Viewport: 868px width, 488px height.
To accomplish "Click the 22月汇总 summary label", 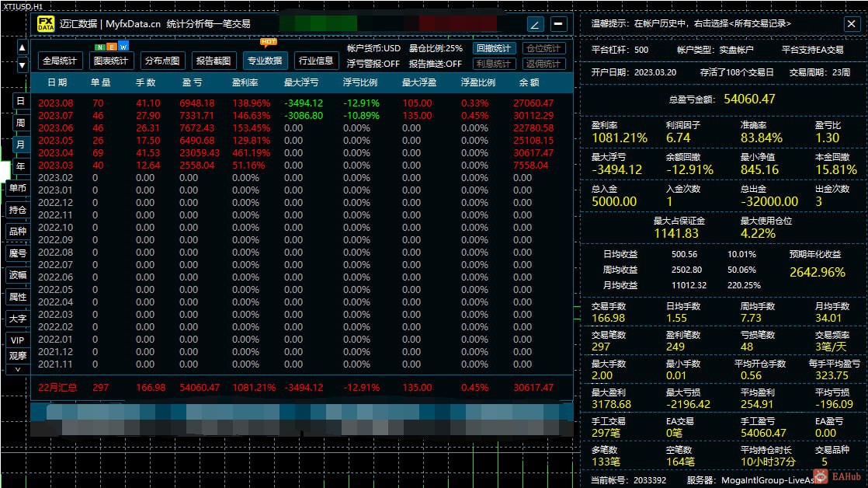I will click(57, 388).
